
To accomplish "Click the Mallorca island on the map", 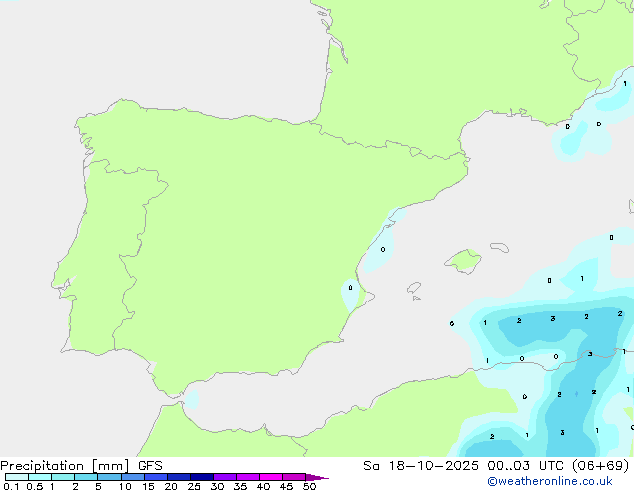I will (x=463, y=261).
